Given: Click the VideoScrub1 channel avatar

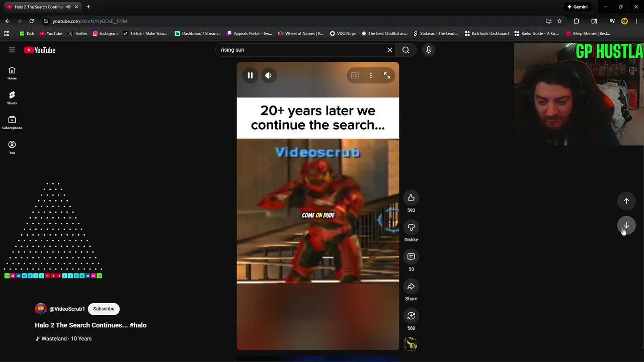Looking at the screenshot, I should tap(41, 309).
